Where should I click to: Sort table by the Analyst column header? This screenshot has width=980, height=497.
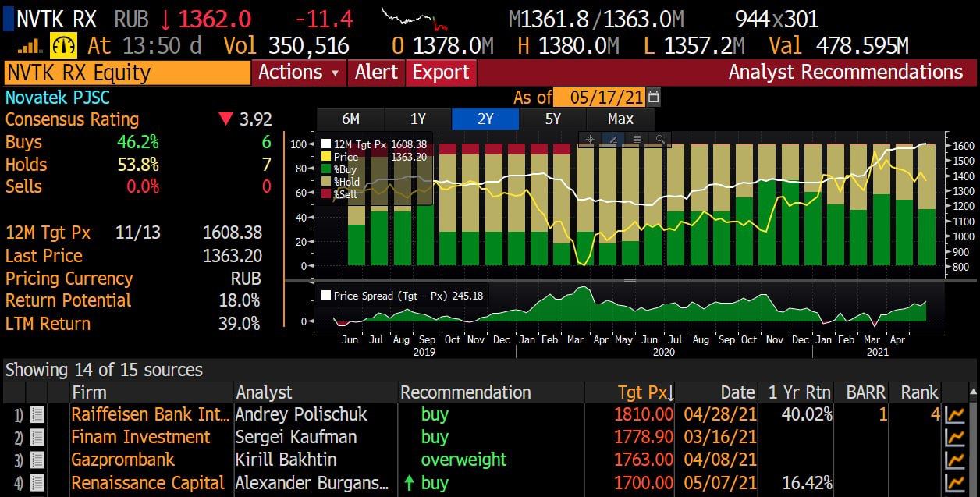(265, 392)
